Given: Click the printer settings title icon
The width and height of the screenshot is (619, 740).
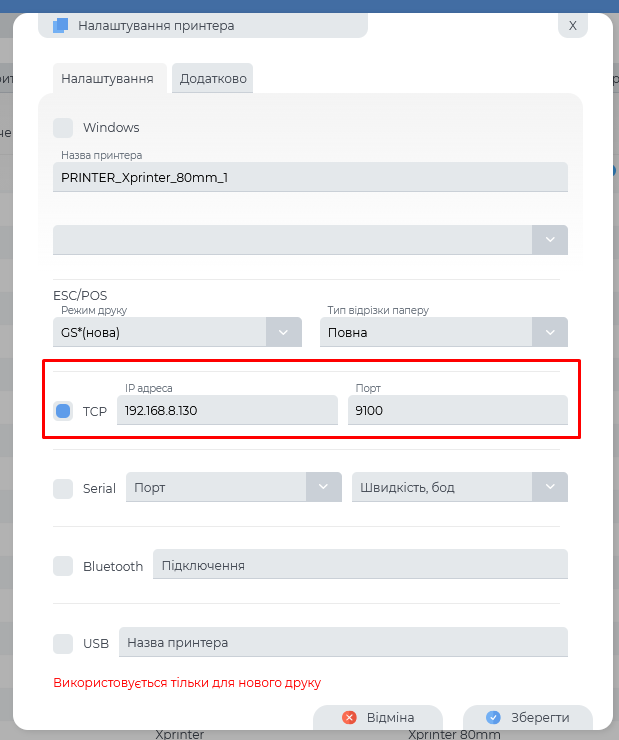Looking at the screenshot, I should point(61,25).
